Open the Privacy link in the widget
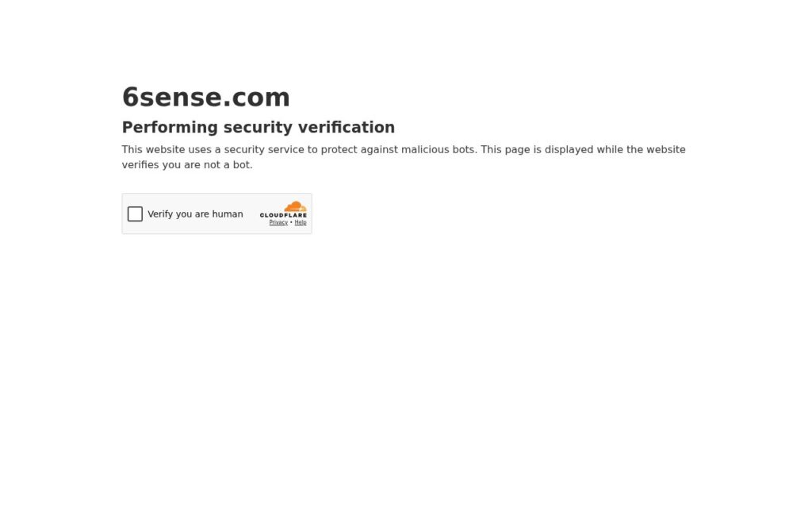 point(278,222)
